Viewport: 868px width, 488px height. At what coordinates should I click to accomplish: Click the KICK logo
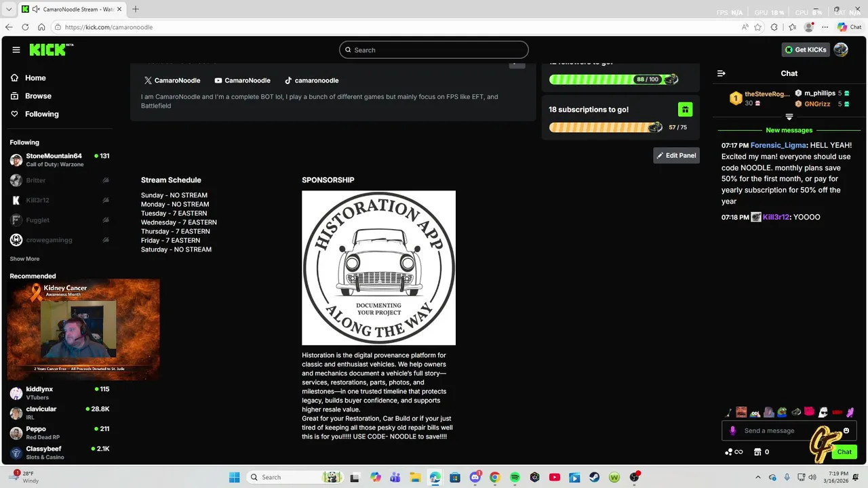click(x=51, y=49)
